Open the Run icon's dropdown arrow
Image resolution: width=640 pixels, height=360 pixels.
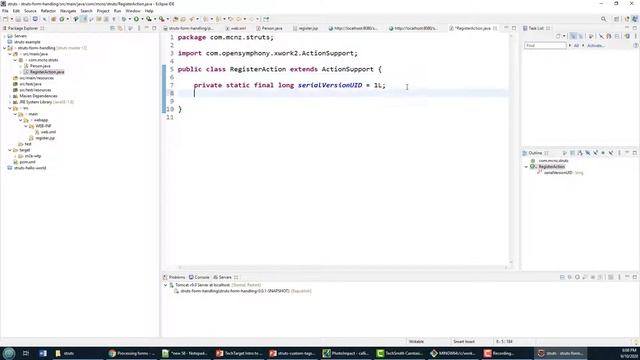coord(142,19)
